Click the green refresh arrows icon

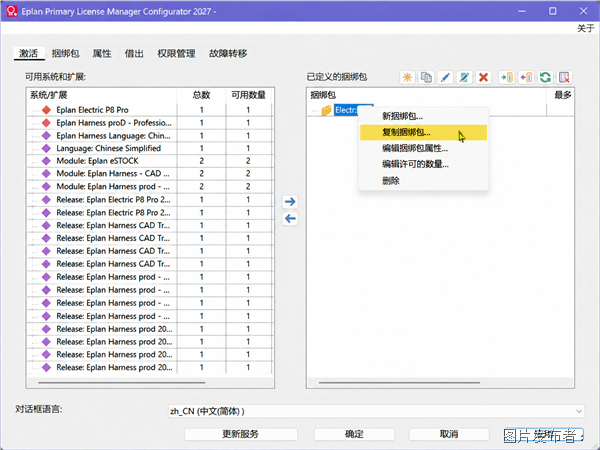click(545, 77)
